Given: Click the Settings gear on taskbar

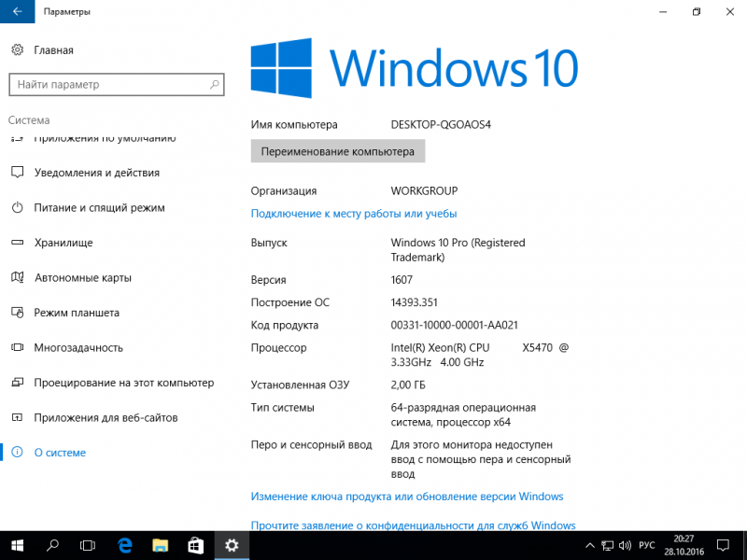Looking at the screenshot, I should 232,546.
